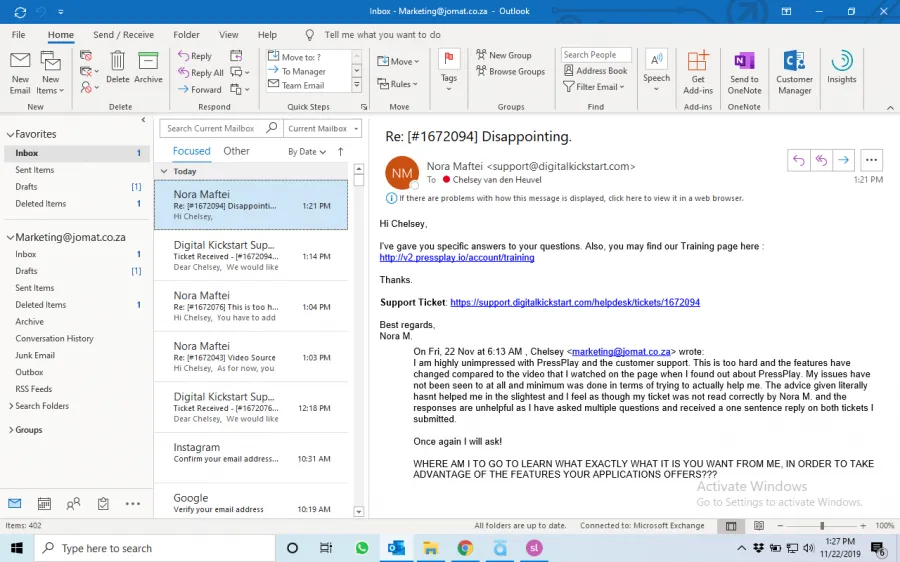Switch to reading view in status bar
The image size is (900, 562).
click(758, 525)
